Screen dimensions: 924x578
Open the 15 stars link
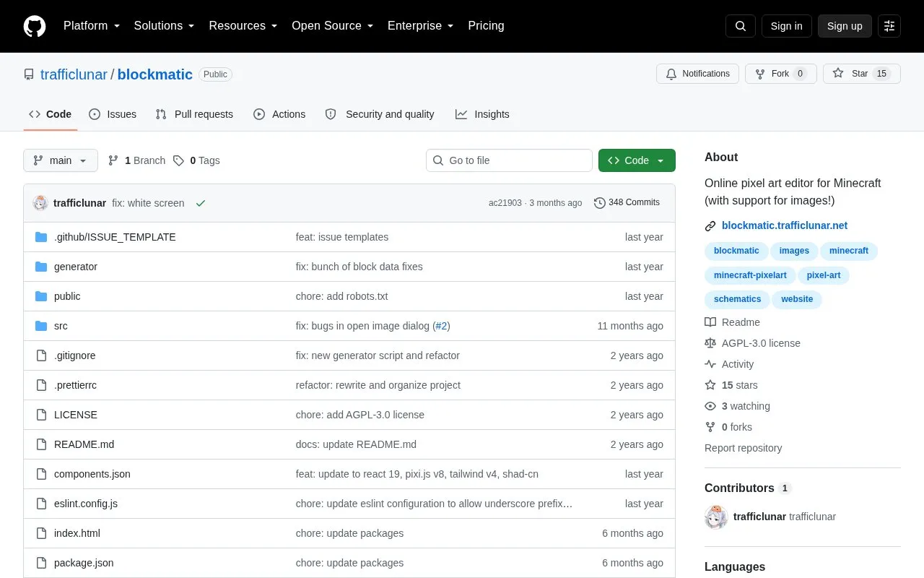(x=739, y=385)
